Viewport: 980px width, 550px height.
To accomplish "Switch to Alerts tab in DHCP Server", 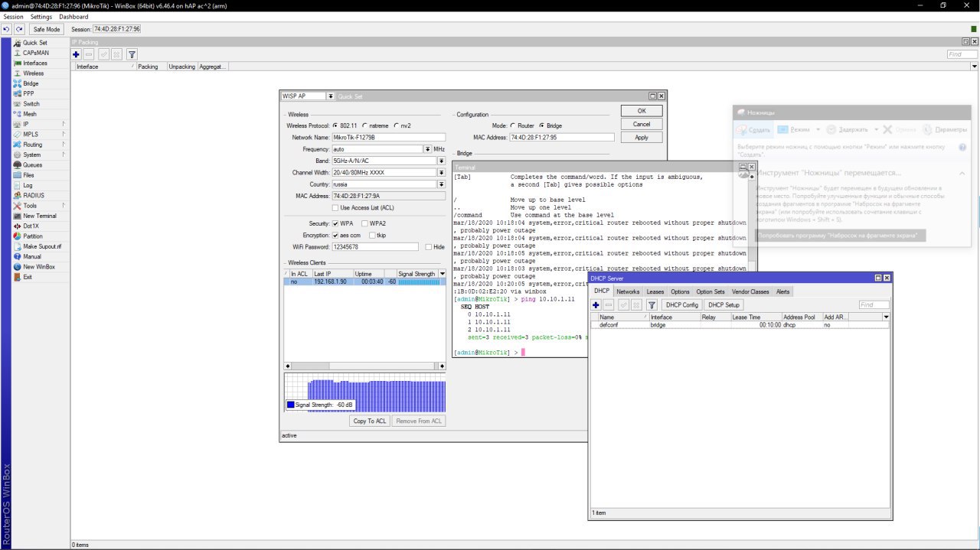I will click(x=782, y=291).
